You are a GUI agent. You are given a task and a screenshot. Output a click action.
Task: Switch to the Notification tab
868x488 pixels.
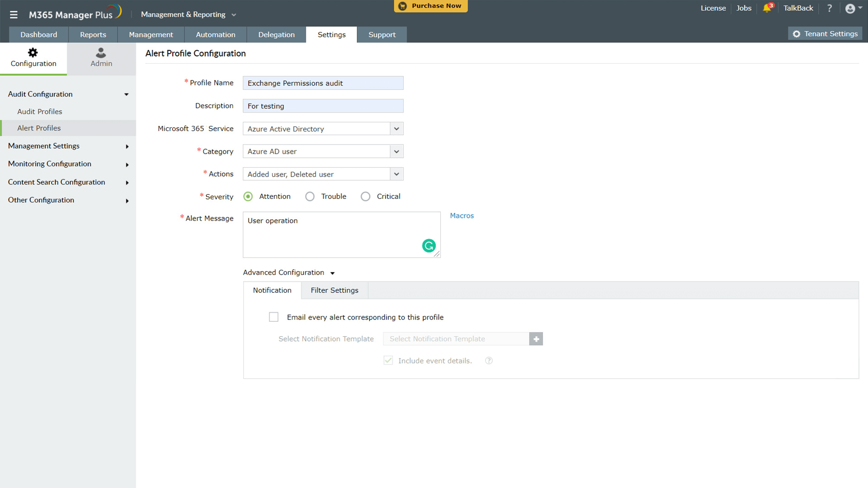click(x=272, y=291)
